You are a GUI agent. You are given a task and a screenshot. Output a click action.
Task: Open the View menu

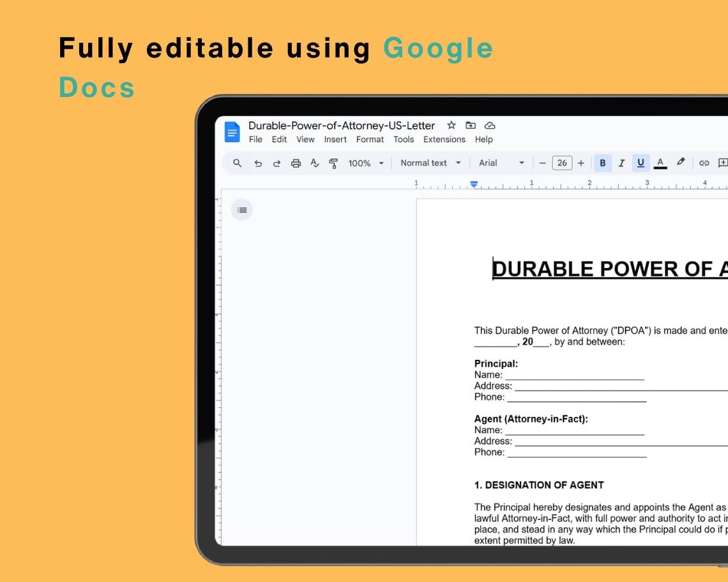(x=305, y=139)
